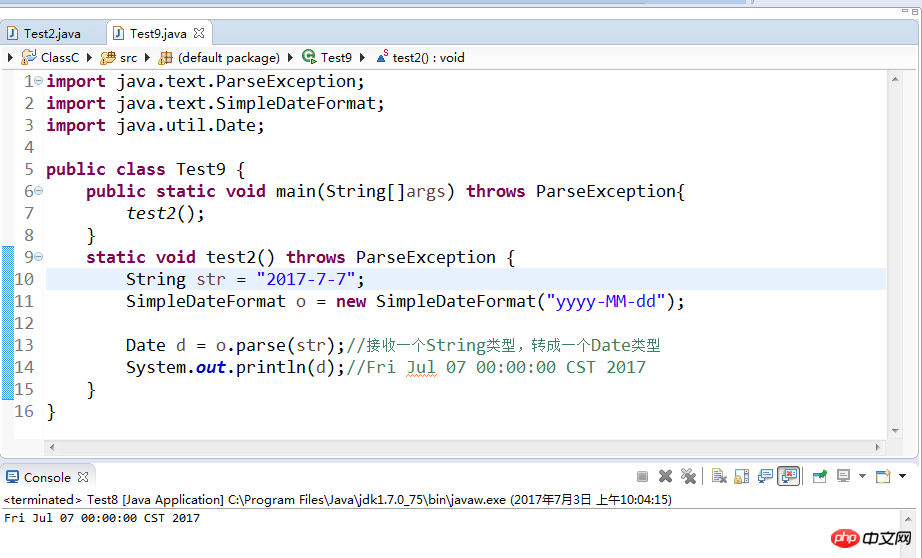Image resolution: width=922 pixels, height=558 pixels.
Task: Remove All Terminated Launches double-X icon
Action: (688, 476)
